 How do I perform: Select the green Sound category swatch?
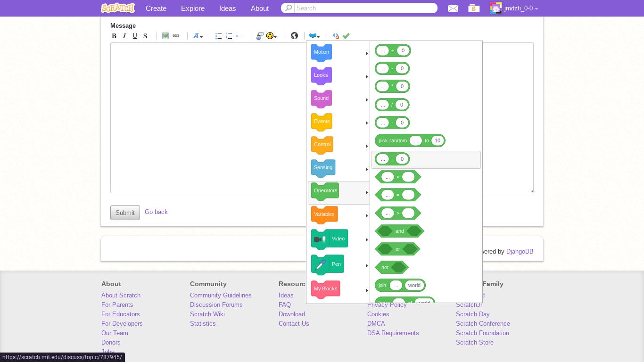[321, 98]
